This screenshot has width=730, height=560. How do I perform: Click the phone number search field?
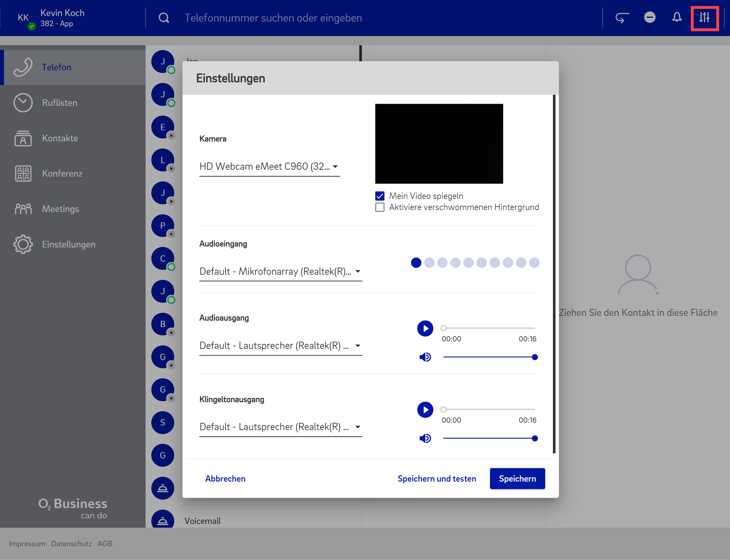point(273,18)
